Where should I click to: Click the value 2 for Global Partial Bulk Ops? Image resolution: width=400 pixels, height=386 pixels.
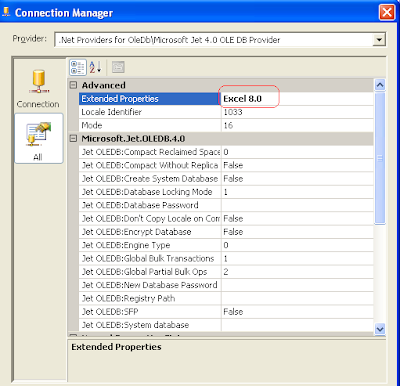(297, 272)
